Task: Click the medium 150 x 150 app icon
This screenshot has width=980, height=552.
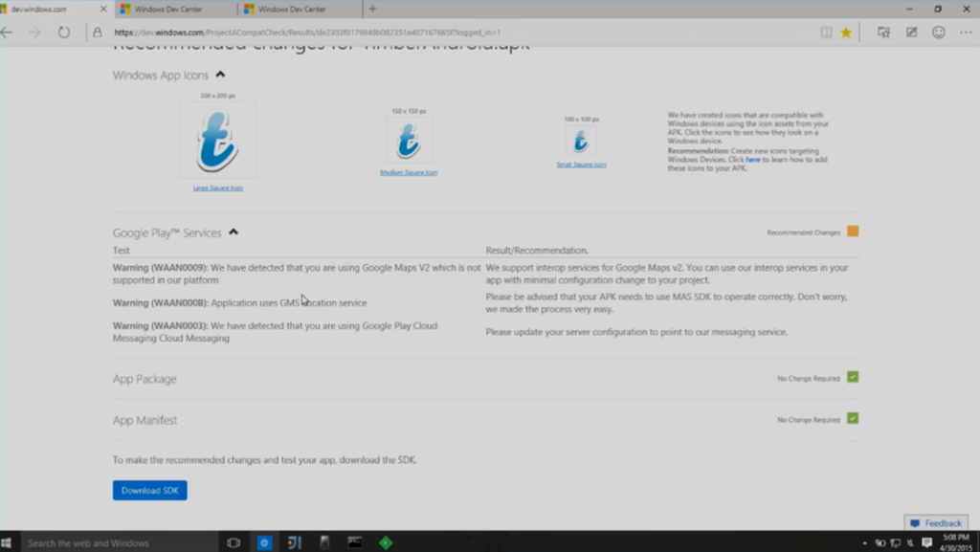Action: point(409,141)
